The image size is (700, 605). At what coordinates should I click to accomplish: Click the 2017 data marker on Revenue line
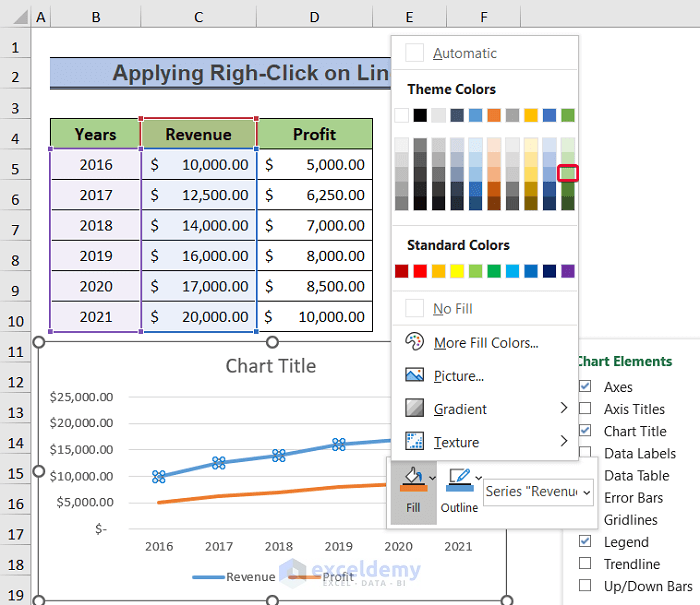tap(219, 463)
